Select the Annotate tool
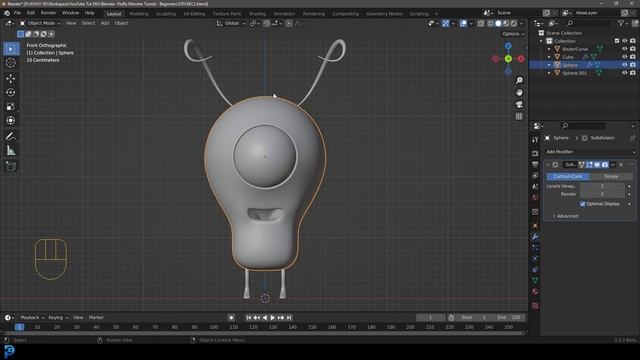640x360 pixels. (x=11, y=136)
